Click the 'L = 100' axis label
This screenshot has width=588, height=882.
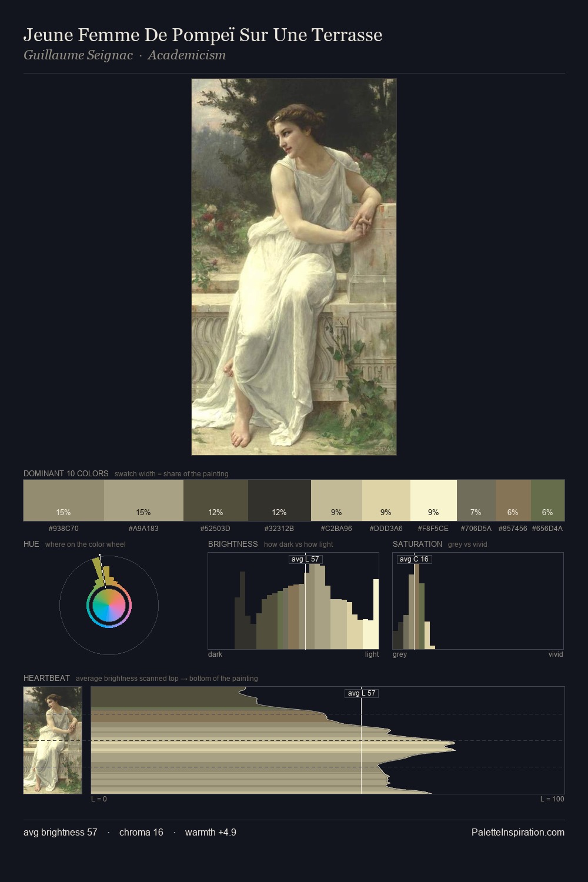tap(552, 799)
